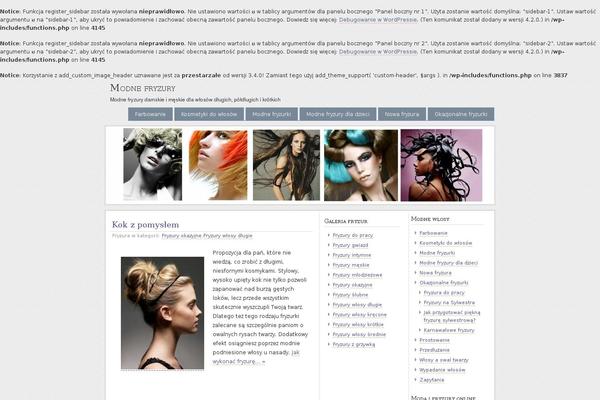Click Prostowanie in the Modne włosy sidebar

click(x=435, y=340)
